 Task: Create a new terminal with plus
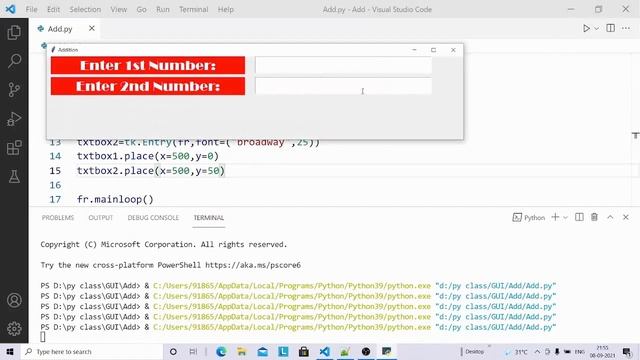(x=555, y=217)
